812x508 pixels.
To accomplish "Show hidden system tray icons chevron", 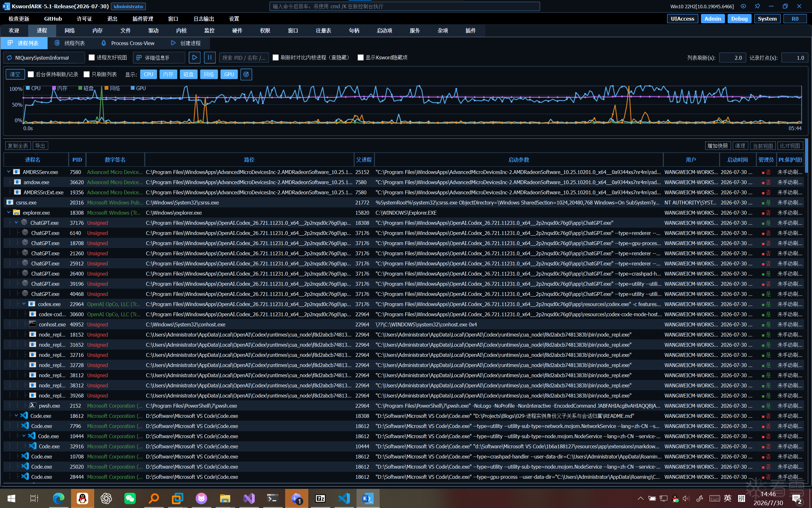I will 640,498.
